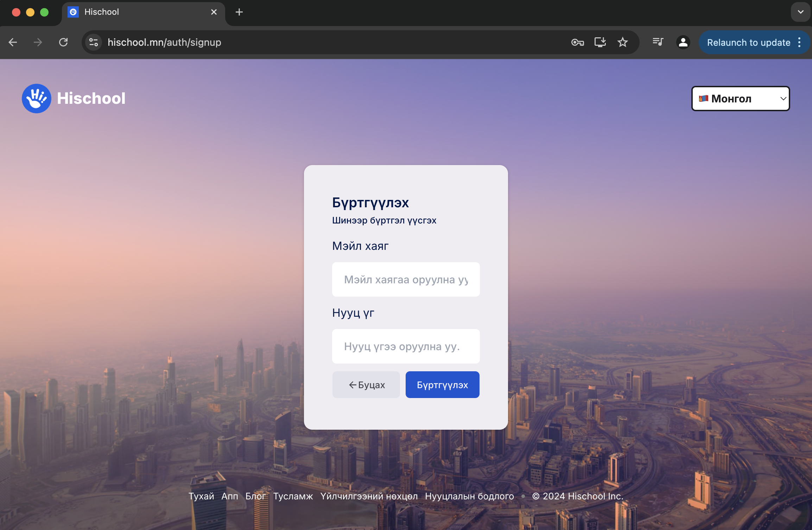Open the Тусламж footer link
812x530 pixels.
pos(293,496)
